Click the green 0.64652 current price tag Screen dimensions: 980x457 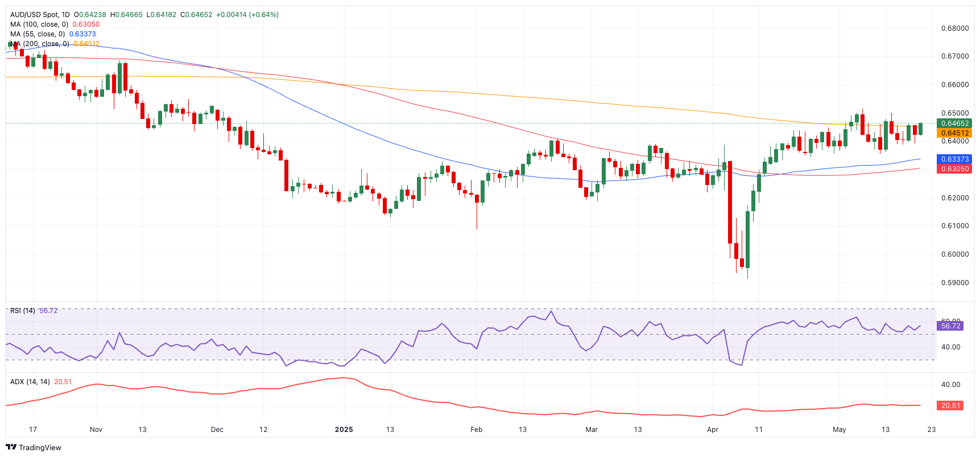click(954, 123)
